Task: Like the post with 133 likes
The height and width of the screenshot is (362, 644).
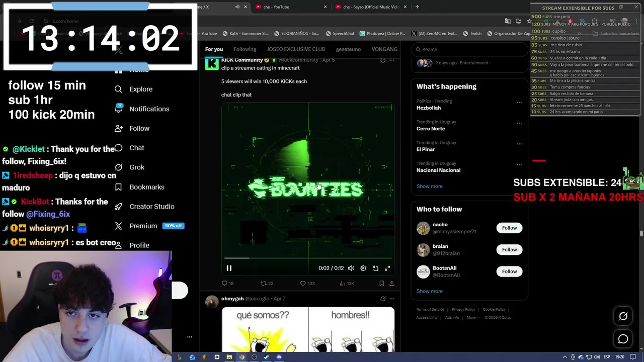Action: pyautogui.click(x=307, y=283)
